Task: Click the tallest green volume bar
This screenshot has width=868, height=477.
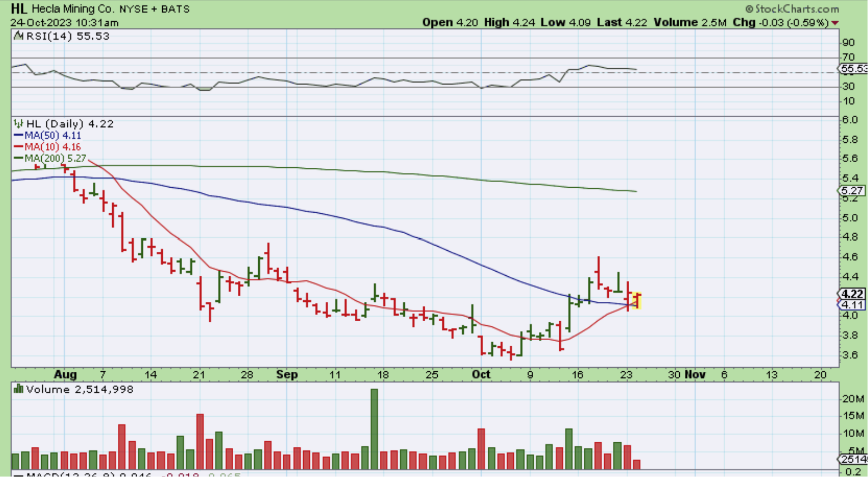Action: [374, 429]
